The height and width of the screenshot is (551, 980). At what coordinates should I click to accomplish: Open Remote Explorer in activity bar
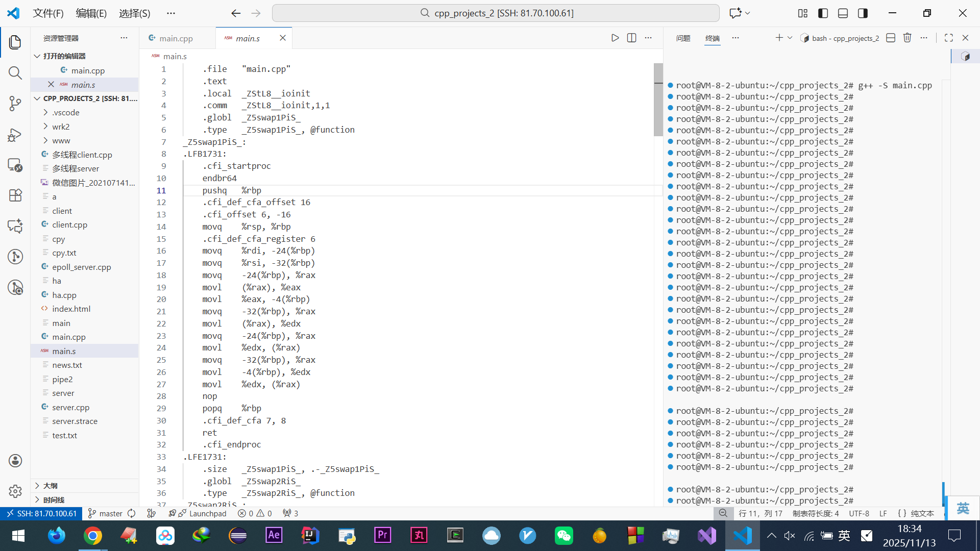pos(15,165)
